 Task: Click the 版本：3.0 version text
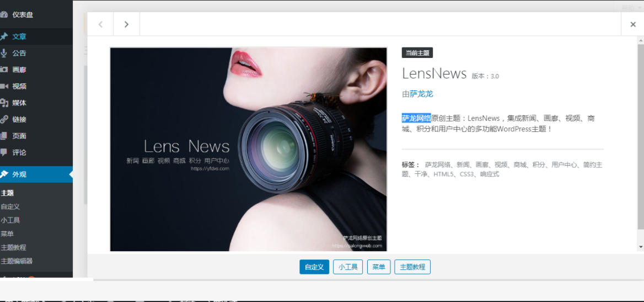(x=485, y=76)
